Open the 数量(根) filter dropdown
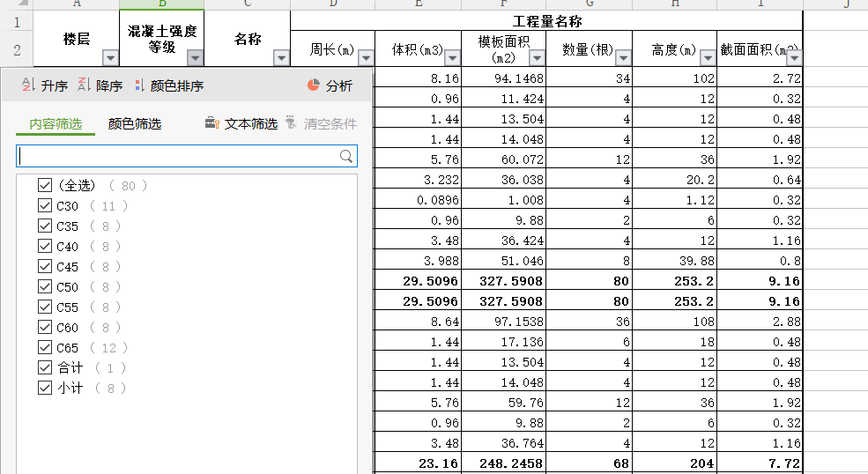 (623, 57)
